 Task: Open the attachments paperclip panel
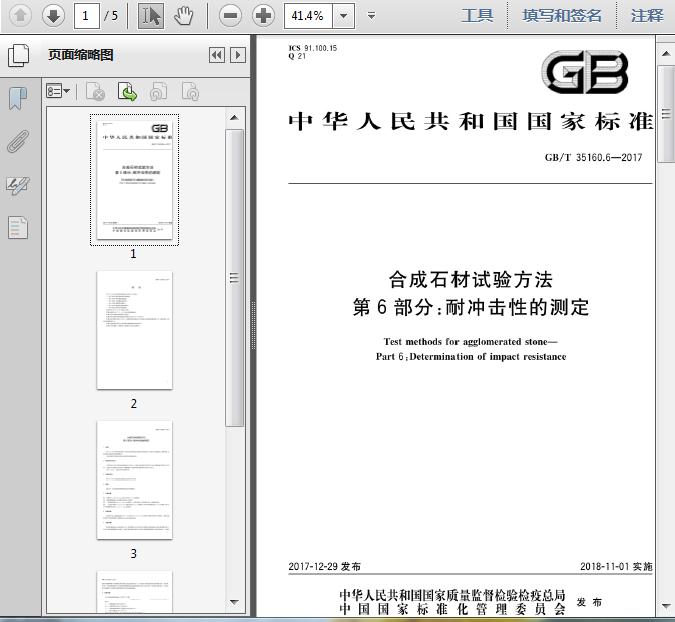pyautogui.click(x=18, y=142)
